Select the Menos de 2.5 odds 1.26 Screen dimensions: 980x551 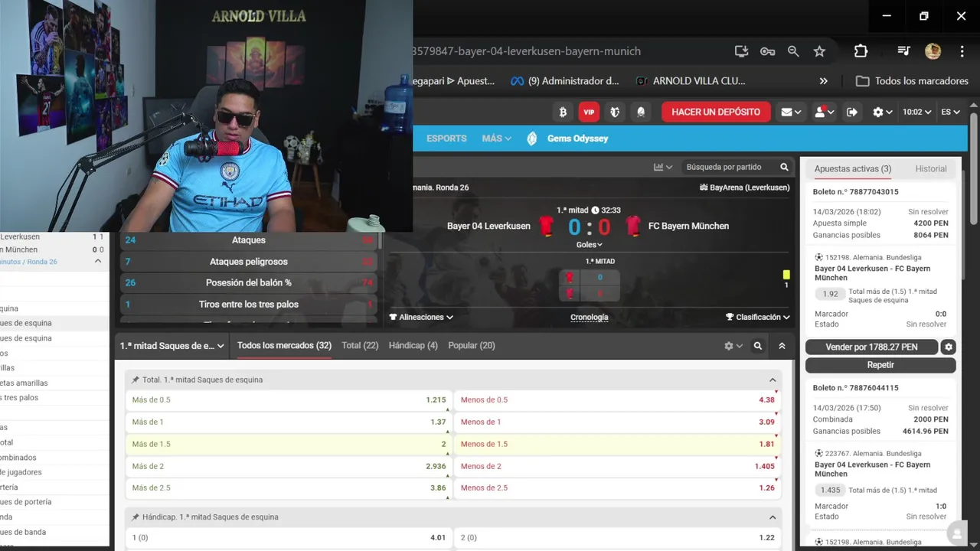pos(618,488)
